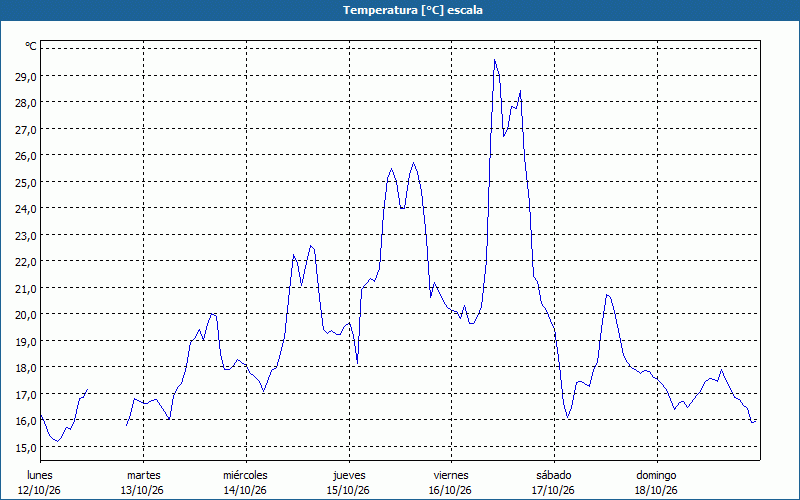The height and width of the screenshot is (500, 800).
Task: Click the date 16/10/26
Action: [x=451, y=490]
